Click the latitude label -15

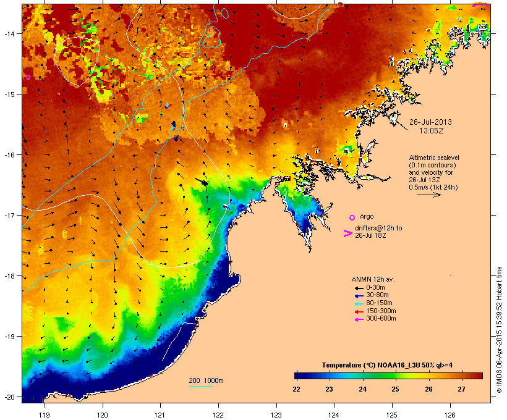9,94
